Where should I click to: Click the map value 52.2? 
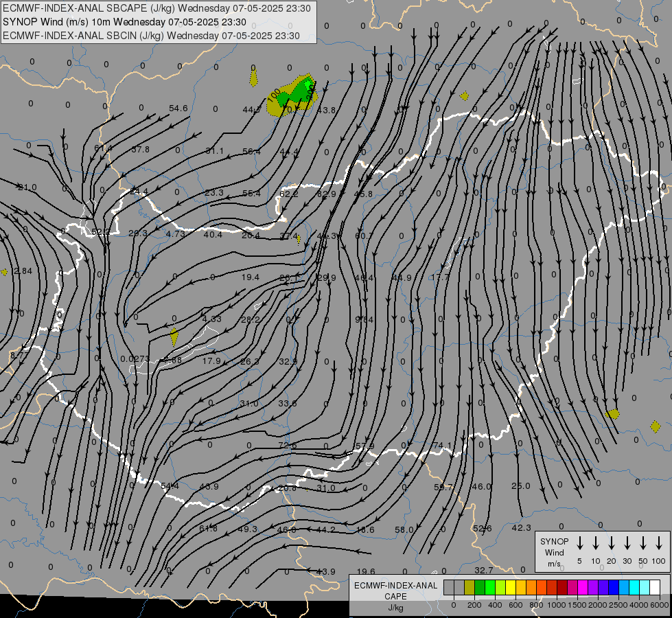tap(101, 232)
